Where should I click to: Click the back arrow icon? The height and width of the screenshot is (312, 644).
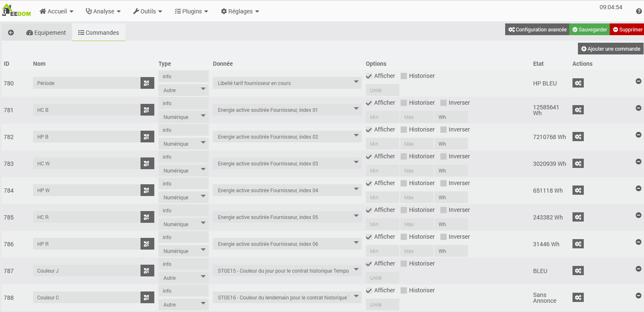[11, 33]
